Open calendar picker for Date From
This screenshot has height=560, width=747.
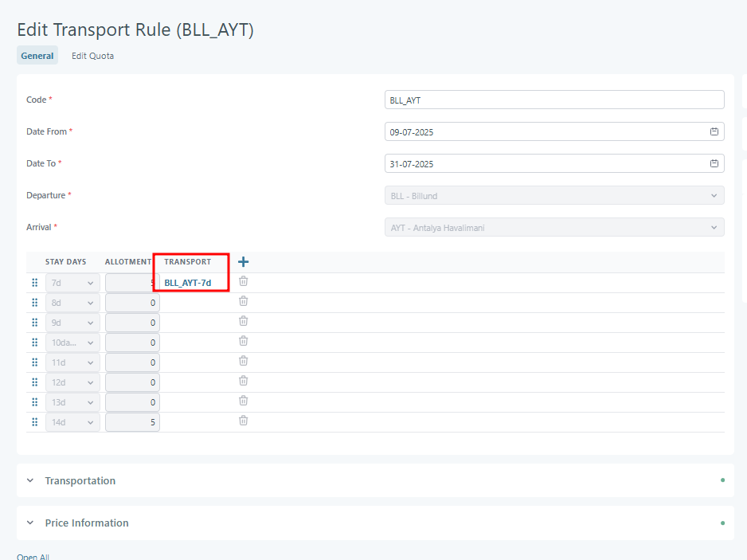coord(714,132)
